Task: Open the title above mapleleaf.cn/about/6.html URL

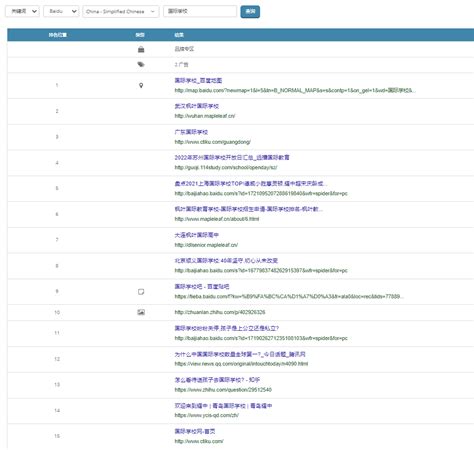Action: pos(249,209)
